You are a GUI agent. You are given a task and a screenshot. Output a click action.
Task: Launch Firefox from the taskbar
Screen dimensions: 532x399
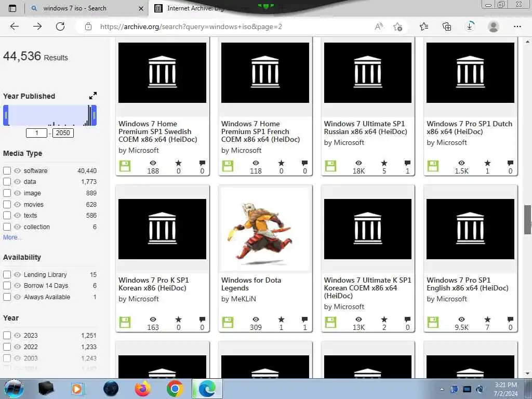click(x=142, y=389)
